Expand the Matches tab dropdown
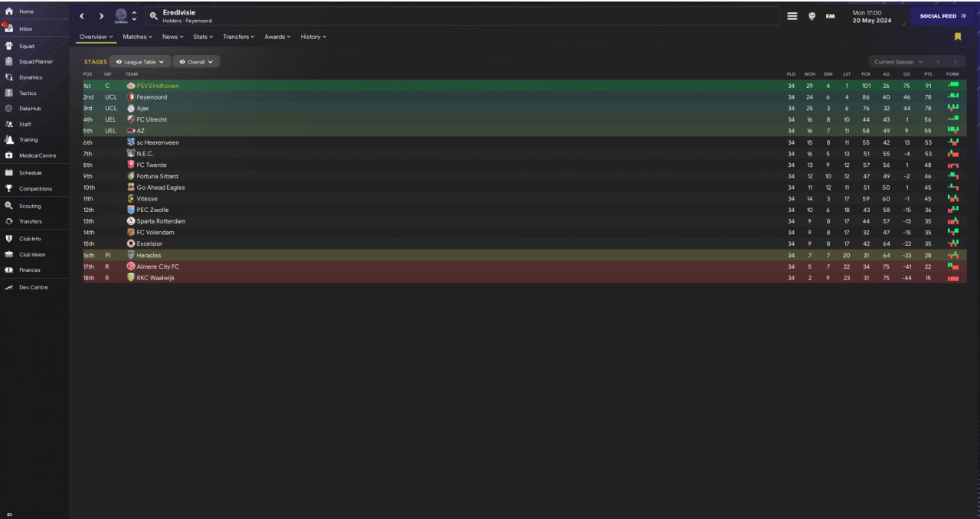 (x=137, y=37)
